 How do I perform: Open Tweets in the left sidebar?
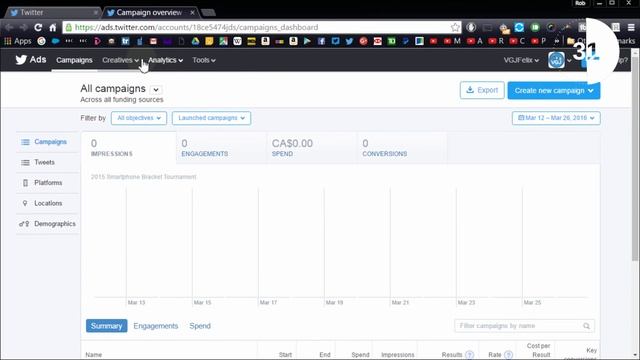tap(47, 162)
